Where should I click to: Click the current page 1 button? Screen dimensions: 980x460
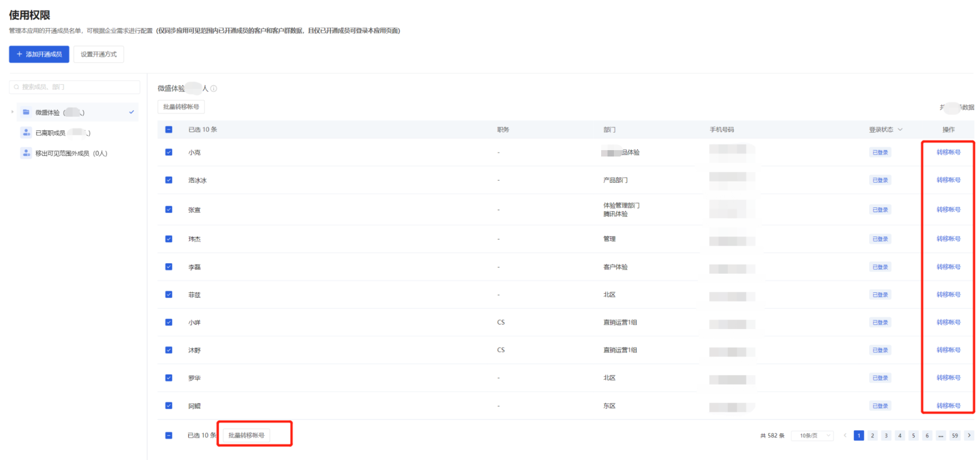pos(858,436)
